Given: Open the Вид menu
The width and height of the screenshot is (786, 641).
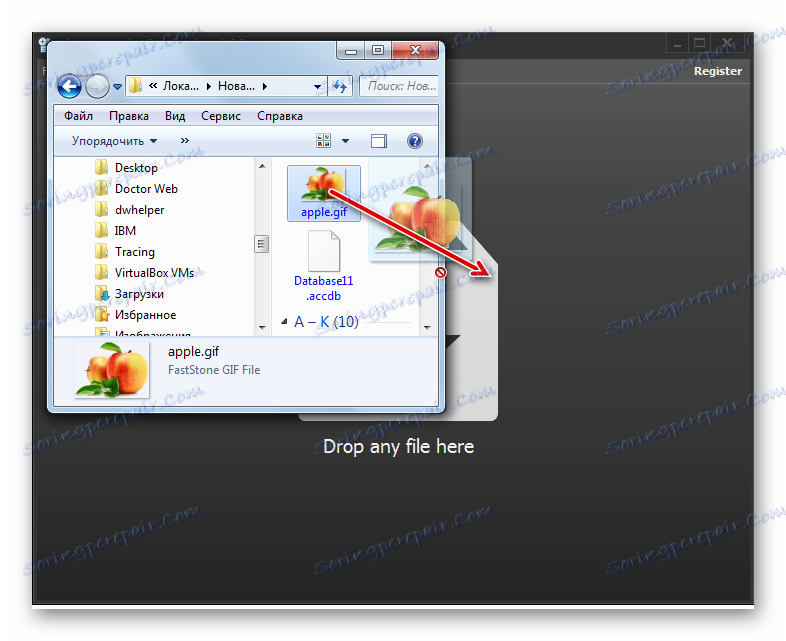Looking at the screenshot, I should point(175,116).
